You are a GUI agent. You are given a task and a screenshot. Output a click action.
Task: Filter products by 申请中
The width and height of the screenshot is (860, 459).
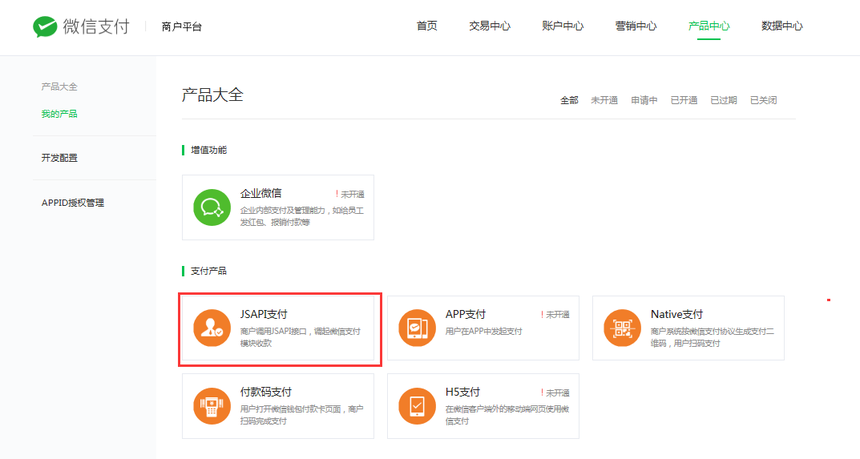tap(644, 100)
